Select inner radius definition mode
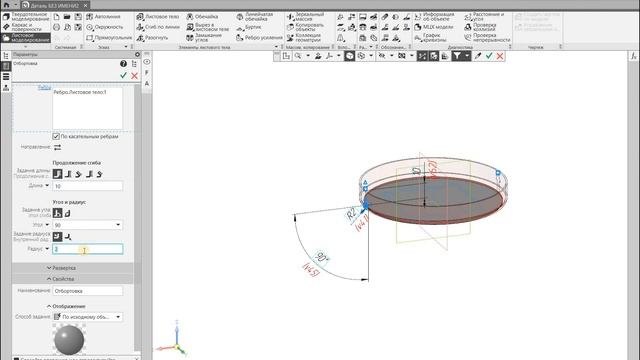Screen dimensions: 640x360 (x=58, y=236)
